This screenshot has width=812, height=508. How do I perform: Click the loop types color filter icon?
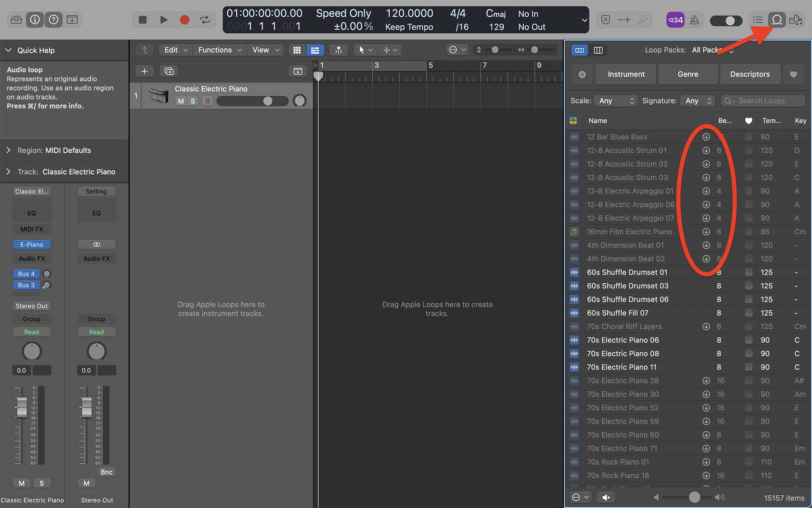coord(573,121)
